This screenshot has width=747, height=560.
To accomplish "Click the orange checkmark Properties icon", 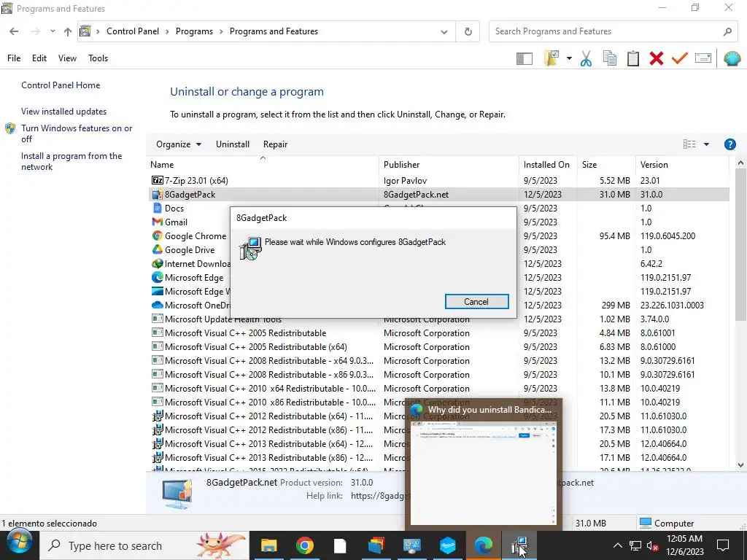I will pyautogui.click(x=679, y=58).
